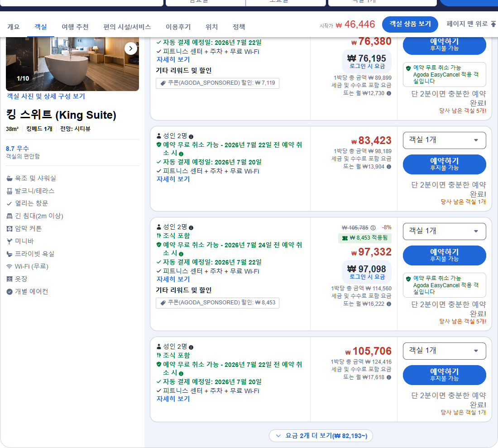Open the 여행 추천 tab
The width and height of the screenshot is (498, 448).
pyautogui.click(x=75, y=27)
